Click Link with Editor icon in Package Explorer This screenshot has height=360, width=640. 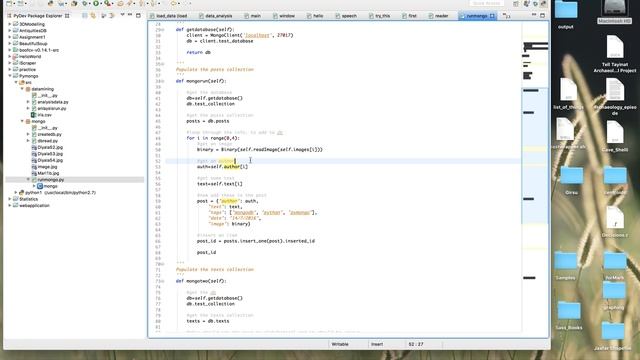click(x=93, y=16)
